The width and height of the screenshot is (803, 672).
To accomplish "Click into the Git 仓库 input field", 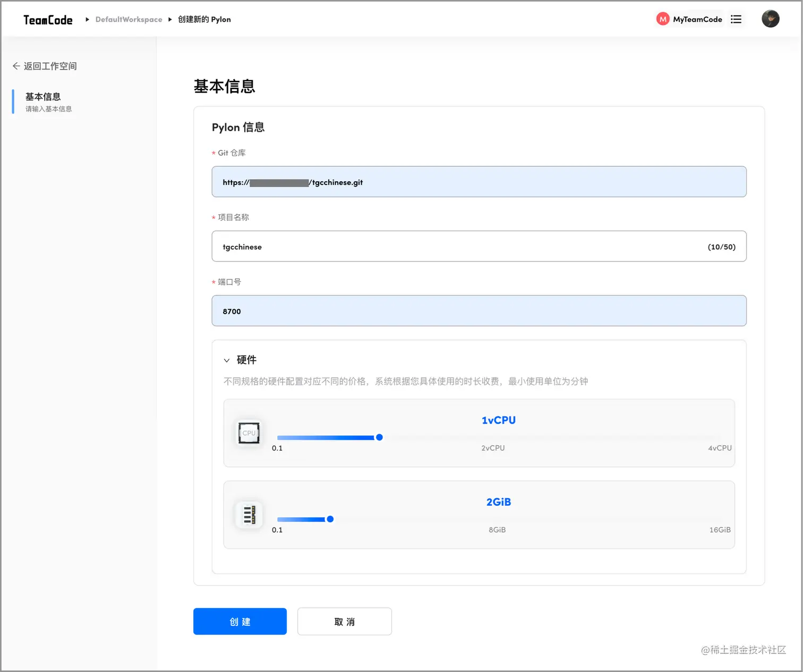I will tap(479, 182).
